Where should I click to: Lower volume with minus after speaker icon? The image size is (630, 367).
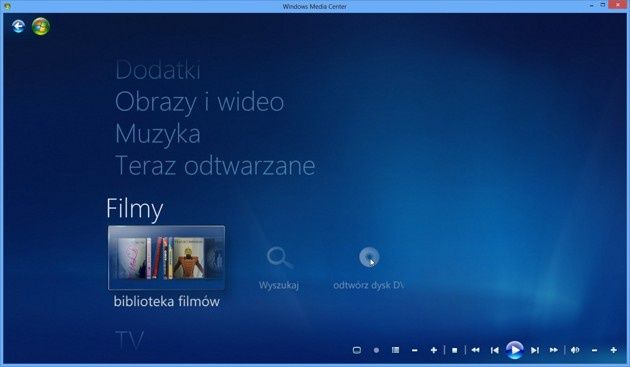594,351
